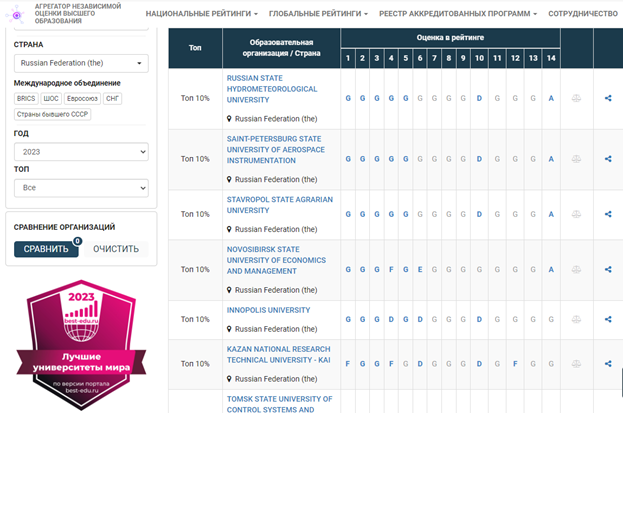Share Russian State Hydrometeorological University entry
This screenshot has height=506, width=623.
608,98
